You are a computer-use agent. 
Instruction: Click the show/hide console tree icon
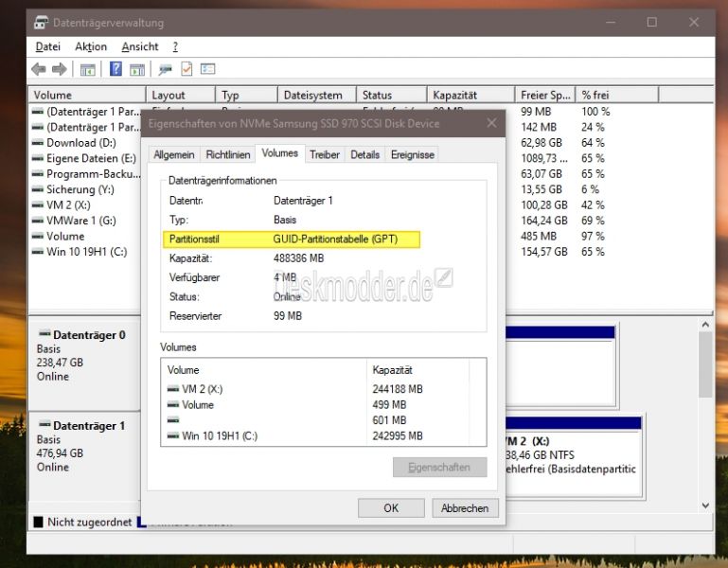click(87, 69)
